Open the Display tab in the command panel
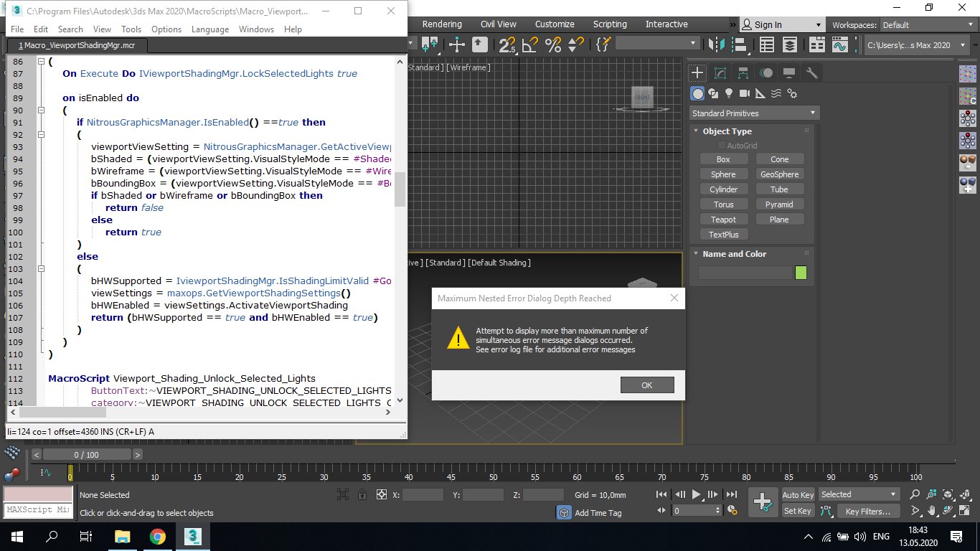 point(789,72)
